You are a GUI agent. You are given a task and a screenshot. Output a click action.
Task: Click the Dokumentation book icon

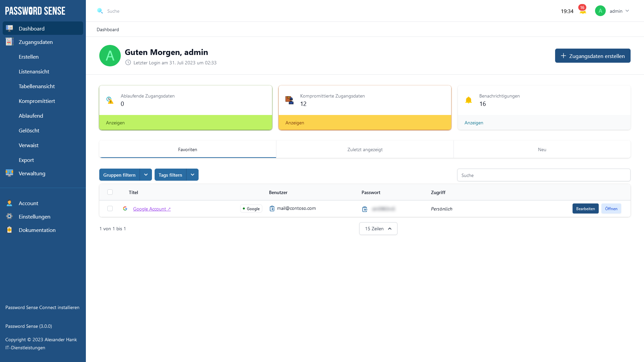tap(9, 230)
